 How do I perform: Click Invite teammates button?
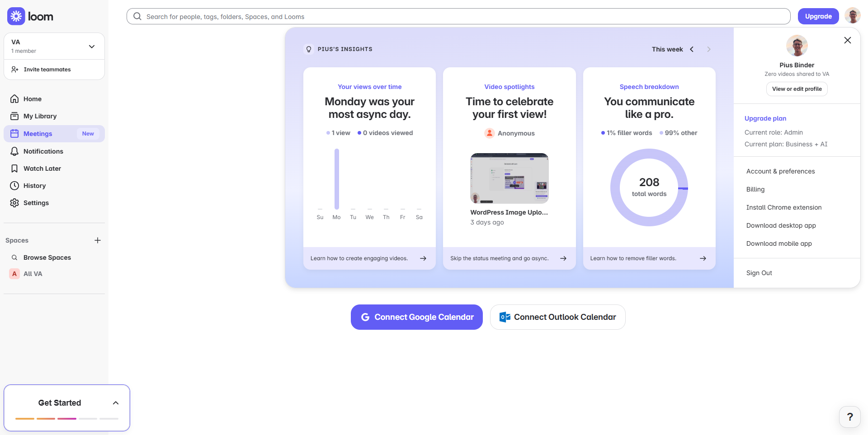[54, 70]
